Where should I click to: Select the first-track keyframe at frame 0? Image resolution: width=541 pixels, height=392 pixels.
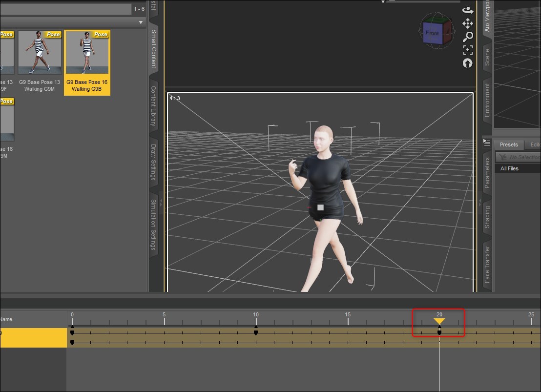tap(72, 332)
